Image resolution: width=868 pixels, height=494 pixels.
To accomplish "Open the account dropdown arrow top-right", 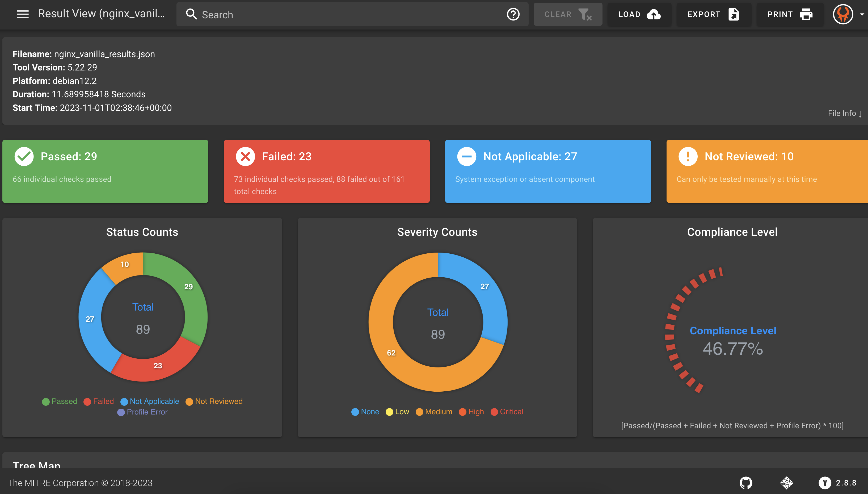I will pos(862,14).
